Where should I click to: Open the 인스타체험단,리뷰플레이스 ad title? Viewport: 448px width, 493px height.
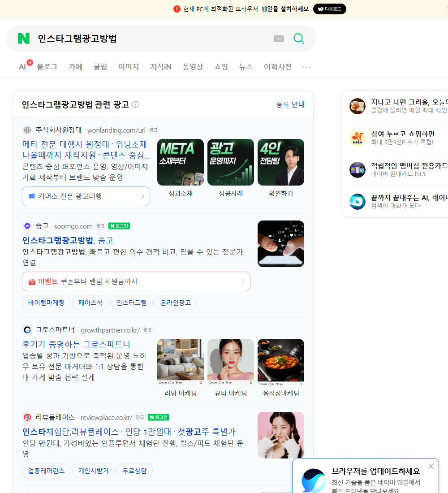pyautogui.click(x=129, y=431)
